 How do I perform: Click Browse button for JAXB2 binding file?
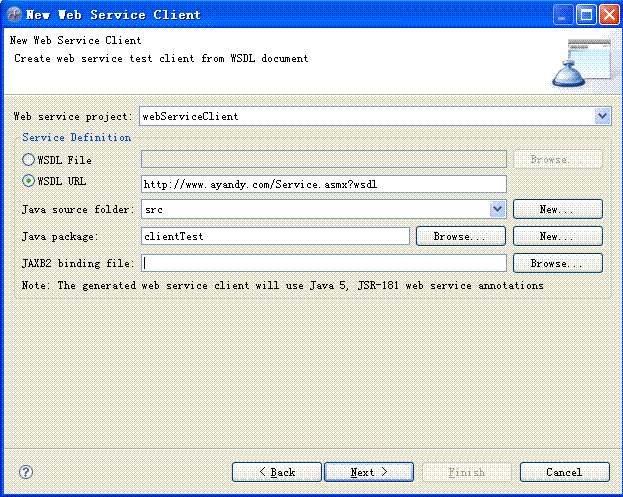tap(558, 263)
